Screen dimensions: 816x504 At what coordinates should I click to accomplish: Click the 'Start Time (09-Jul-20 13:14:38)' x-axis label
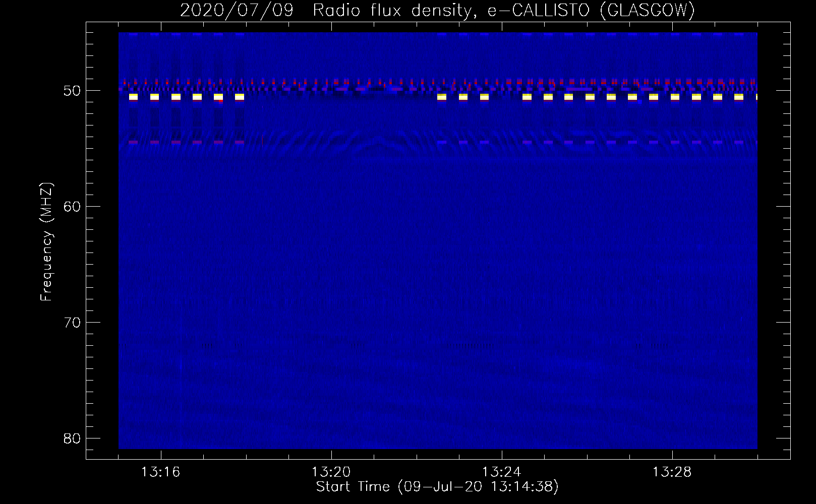[437, 487]
